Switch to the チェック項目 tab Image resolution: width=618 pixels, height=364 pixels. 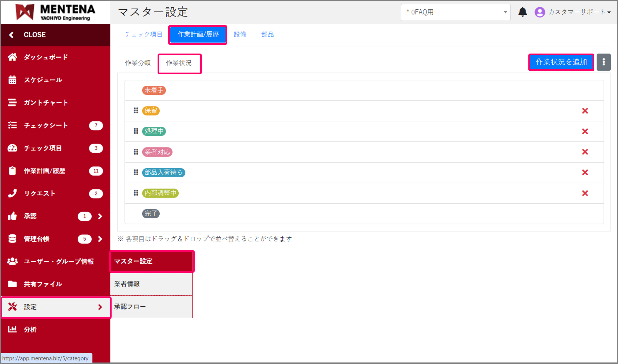tap(144, 35)
